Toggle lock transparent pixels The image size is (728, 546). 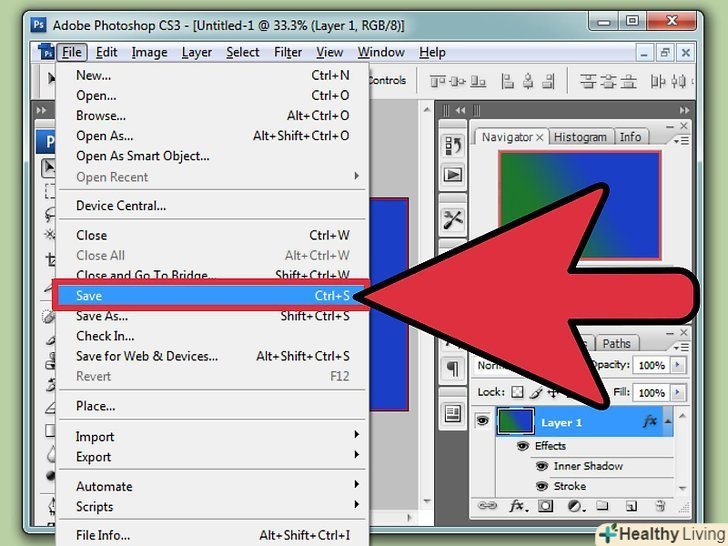coord(517,392)
